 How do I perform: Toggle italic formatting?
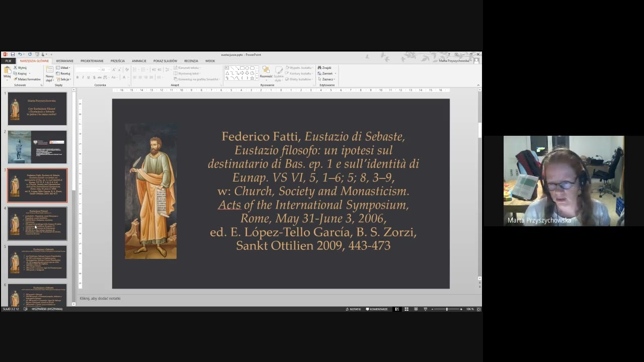[83, 77]
